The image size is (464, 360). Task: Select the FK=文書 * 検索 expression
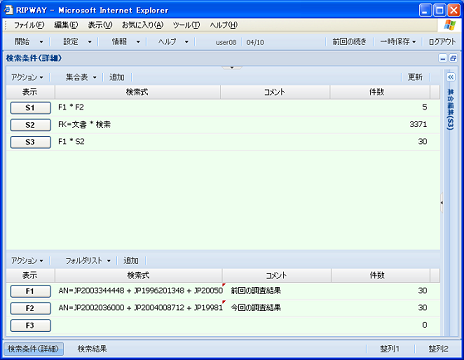coord(84,125)
